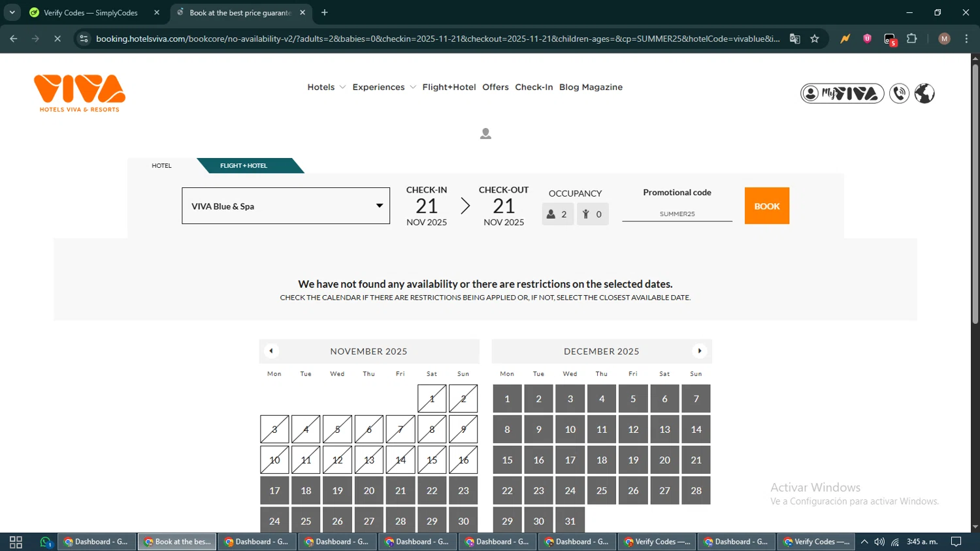Click the 'Promotional code' label
The height and width of the screenshot is (551, 980).
(x=677, y=193)
